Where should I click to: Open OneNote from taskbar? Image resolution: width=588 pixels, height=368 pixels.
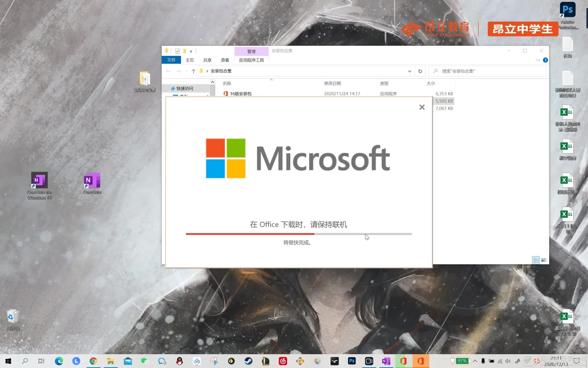click(386, 361)
